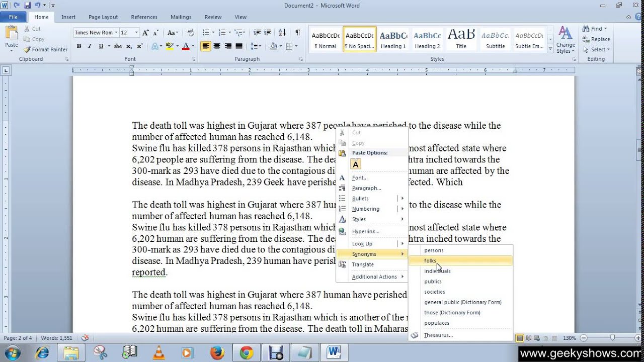Click the Shrink Font icon
Viewport: 644px width, 362px height.
pyautogui.click(x=156, y=33)
